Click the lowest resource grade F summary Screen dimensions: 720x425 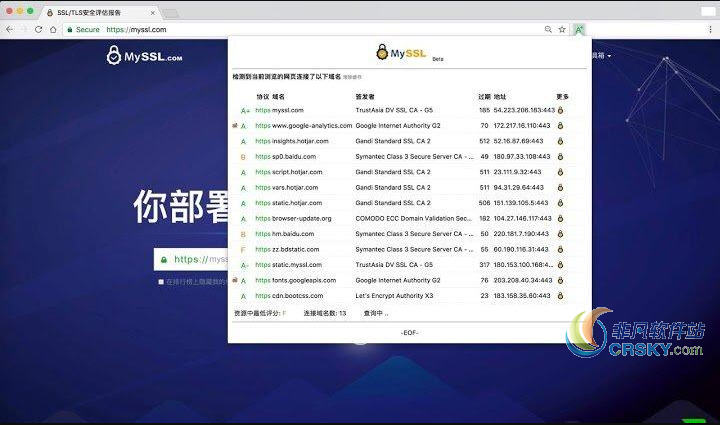[x=260, y=313]
